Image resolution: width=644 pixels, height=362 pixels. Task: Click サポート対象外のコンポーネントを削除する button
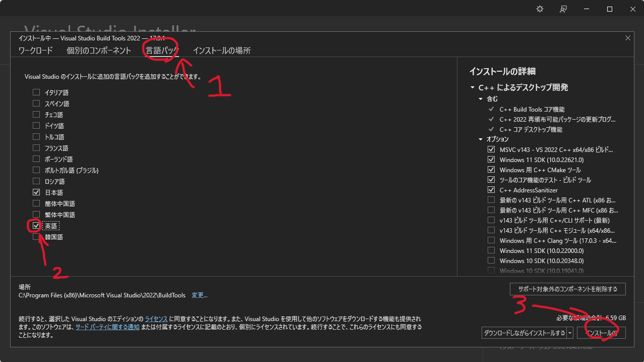point(567,289)
